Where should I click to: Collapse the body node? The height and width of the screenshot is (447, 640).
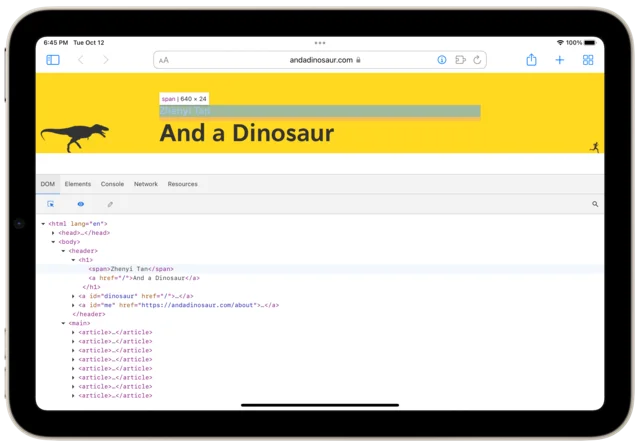click(53, 242)
